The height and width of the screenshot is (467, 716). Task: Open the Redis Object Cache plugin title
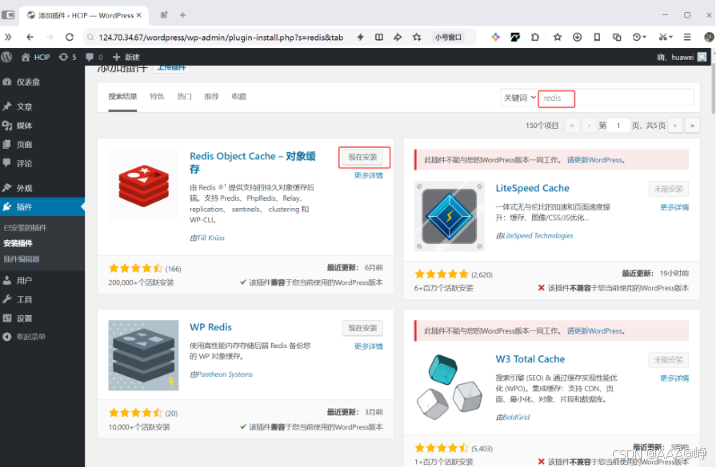click(x=253, y=163)
